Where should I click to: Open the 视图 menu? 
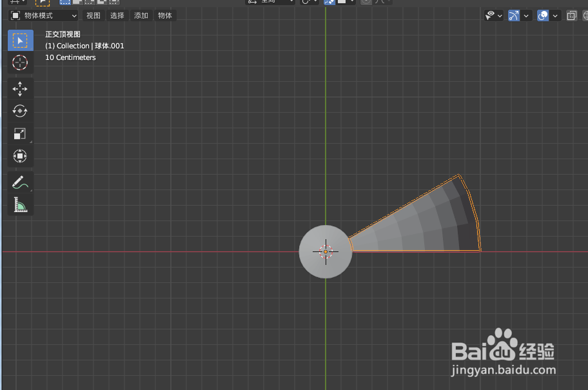click(x=93, y=15)
